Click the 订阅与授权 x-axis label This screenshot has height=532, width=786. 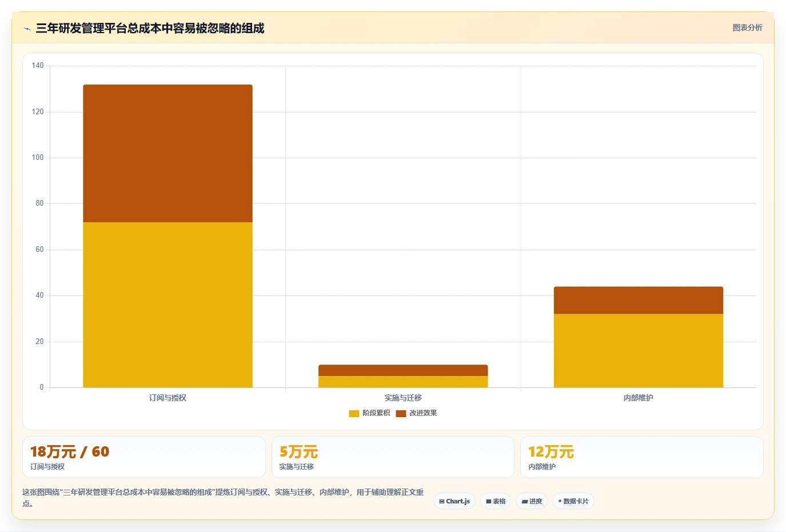point(167,398)
